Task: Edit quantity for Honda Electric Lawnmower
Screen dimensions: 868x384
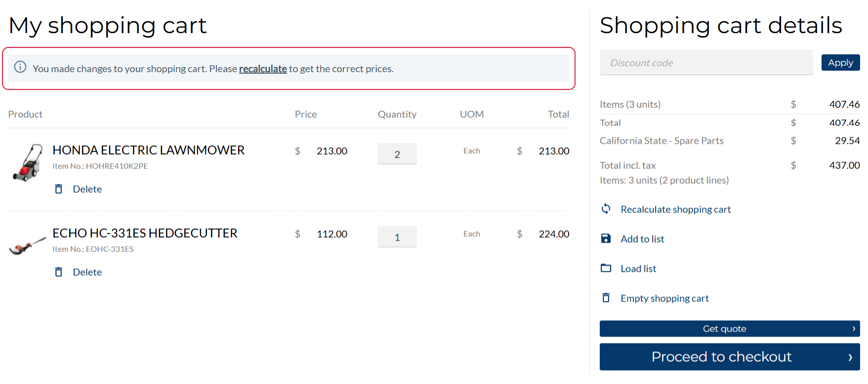Action: coord(397,154)
